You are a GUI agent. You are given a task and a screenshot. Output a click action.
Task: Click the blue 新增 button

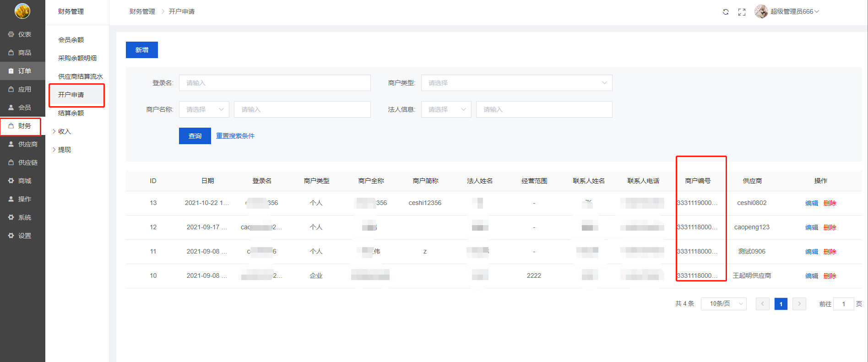tap(142, 50)
